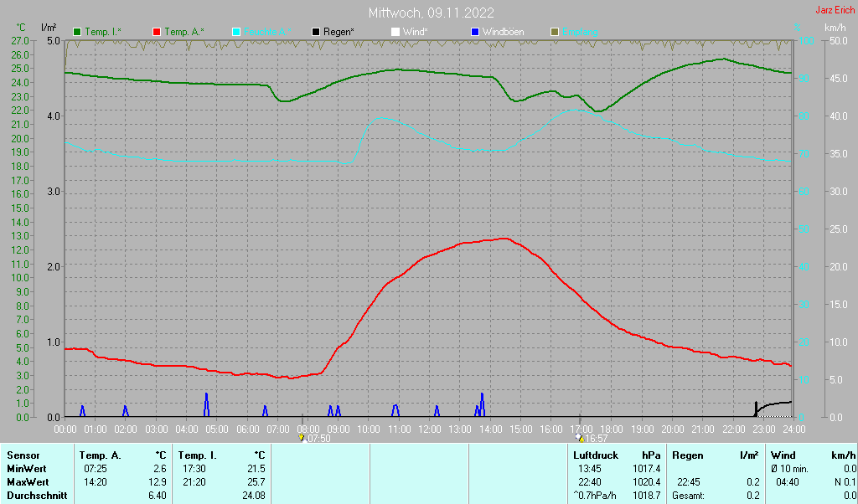858x504 pixels.
Task: Click the cyan humidity legend swatch
Action: [236, 32]
